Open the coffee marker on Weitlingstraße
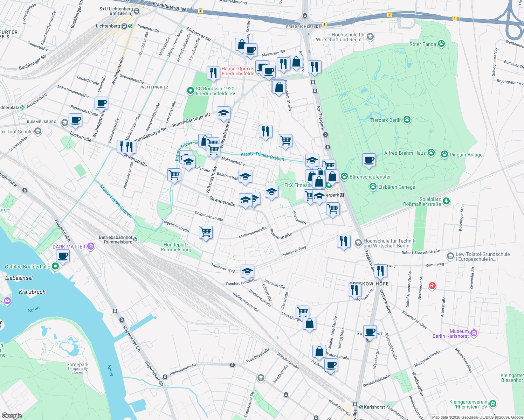The image size is (524, 420). pyautogui.click(x=101, y=104)
